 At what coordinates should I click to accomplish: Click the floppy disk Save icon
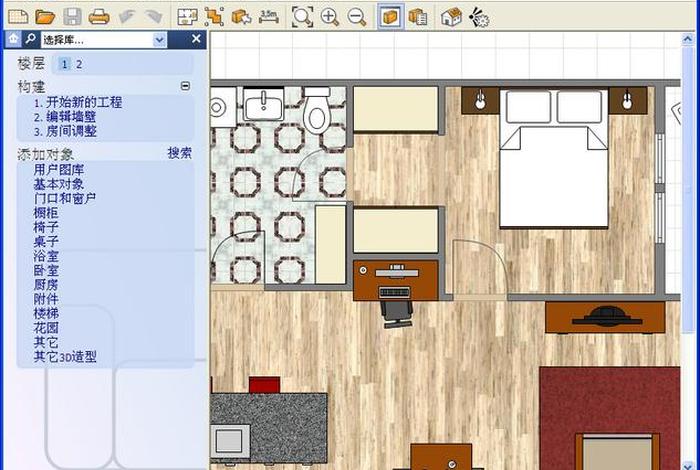(72, 17)
